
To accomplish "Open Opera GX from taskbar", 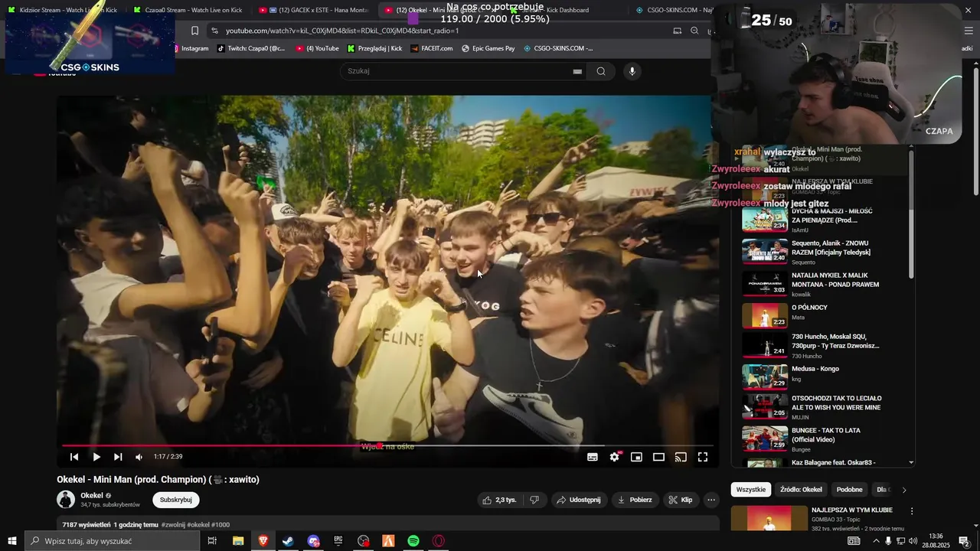I will pyautogui.click(x=439, y=541).
